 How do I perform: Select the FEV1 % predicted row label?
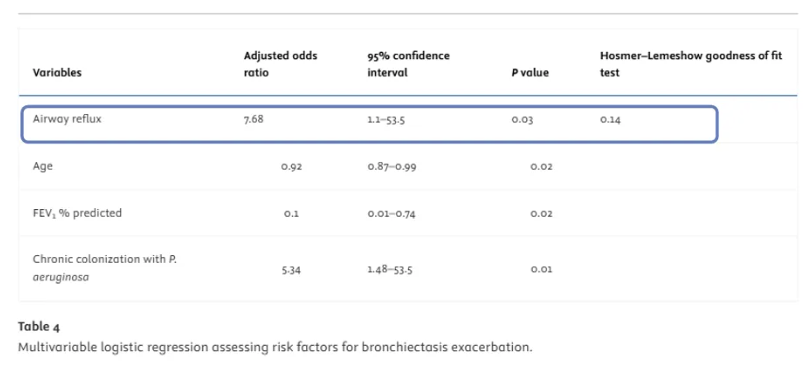coord(77,213)
